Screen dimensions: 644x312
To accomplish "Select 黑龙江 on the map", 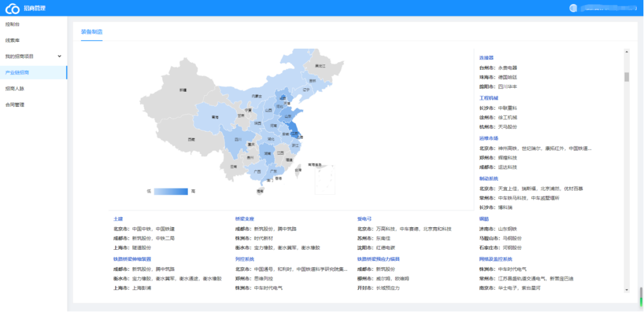I will click(320, 66).
